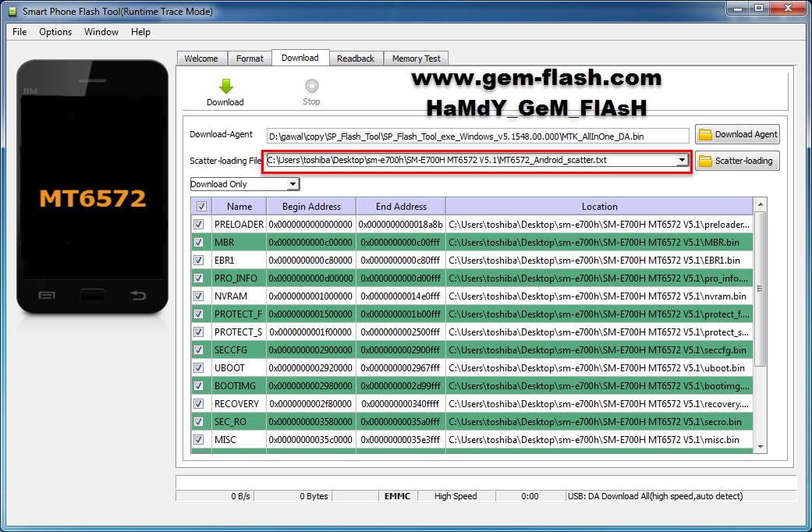Open the Options menu
Image resolution: width=812 pixels, height=532 pixels.
55,32
